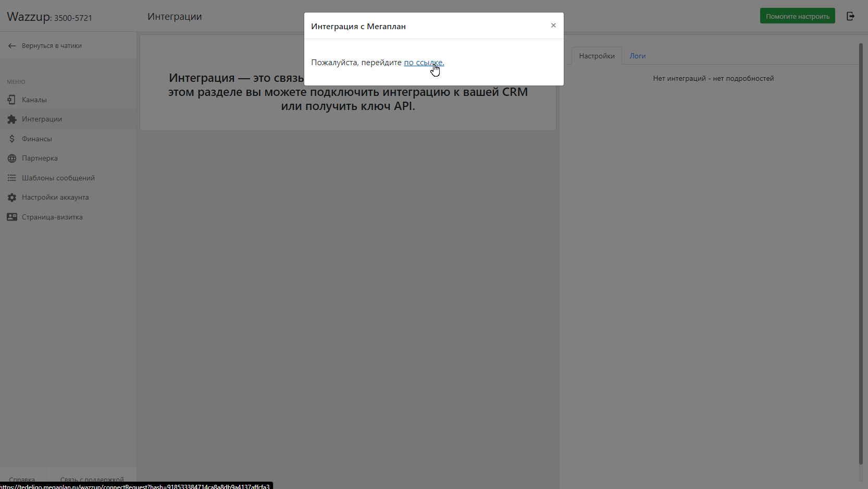Click the Интеграции page heading
Image resolution: width=868 pixels, height=489 pixels.
(x=175, y=17)
